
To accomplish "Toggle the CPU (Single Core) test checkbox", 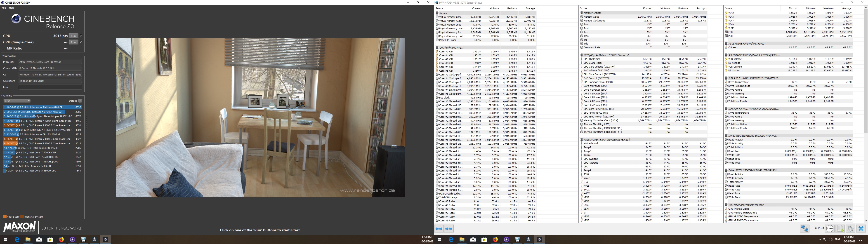I will (x=81, y=42).
